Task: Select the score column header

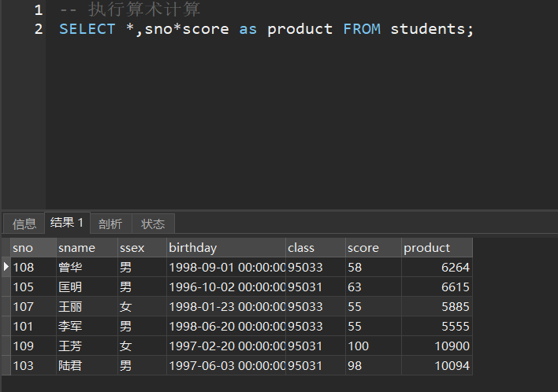Action: (x=372, y=248)
